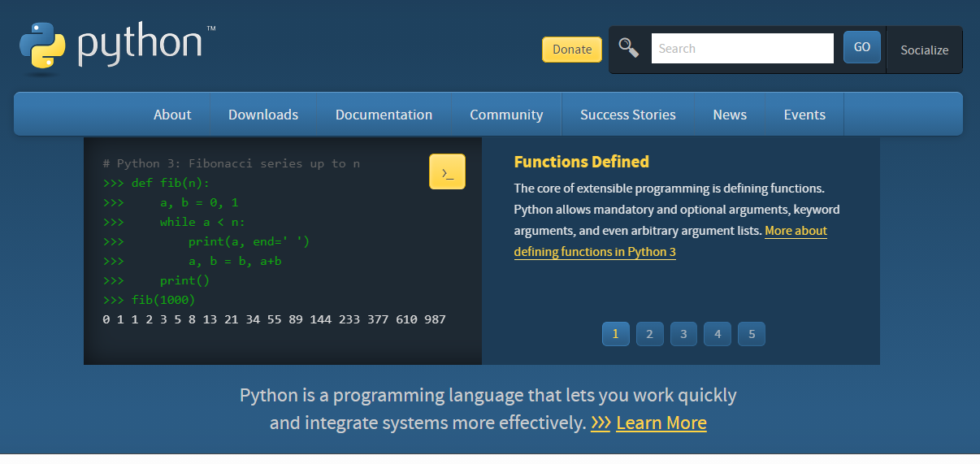Screen dimensions: 980x464
Task: Open the Success Stories menu
Action: [x=628, y=115]
